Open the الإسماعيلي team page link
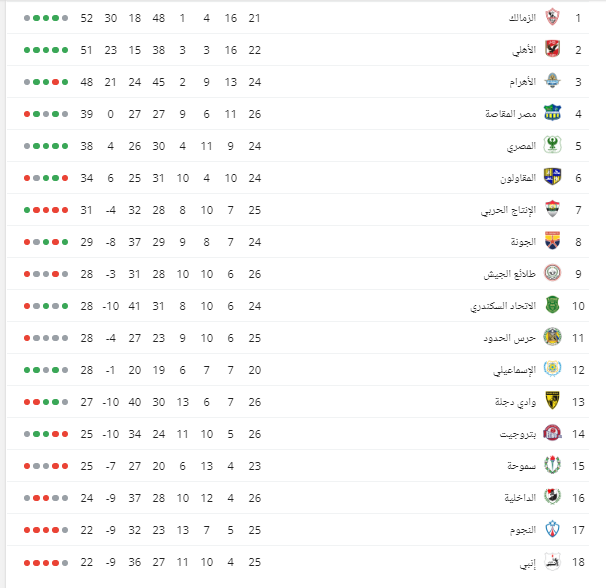The image size is (606, 588). pos(515,370)
